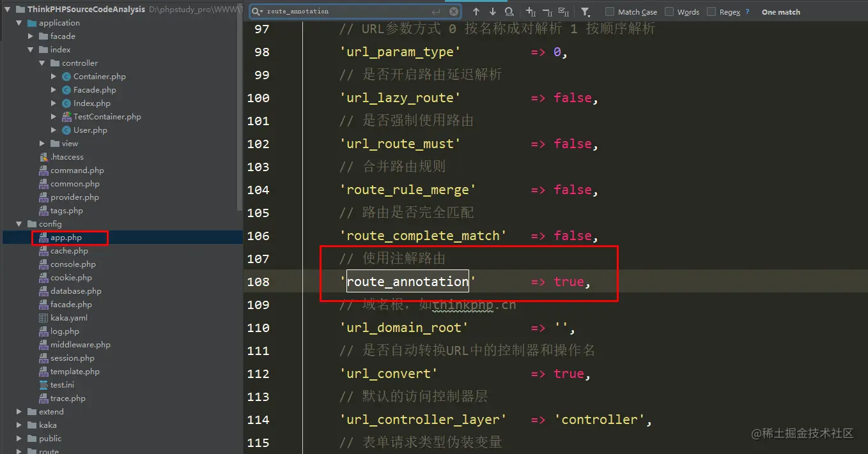The height and width of the screenshot is (454, 868).
Task: Open common.php in application folder
Action: coord(75,184)
